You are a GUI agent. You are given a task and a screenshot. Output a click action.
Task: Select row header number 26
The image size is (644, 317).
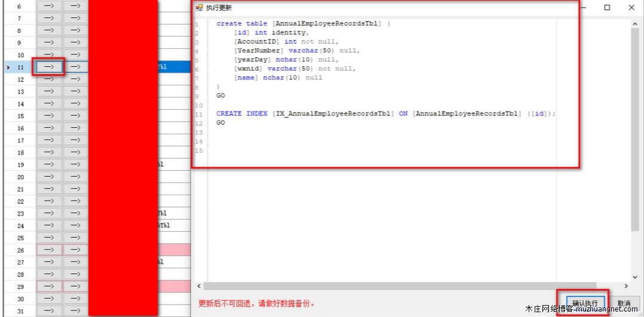pos(20,250)
